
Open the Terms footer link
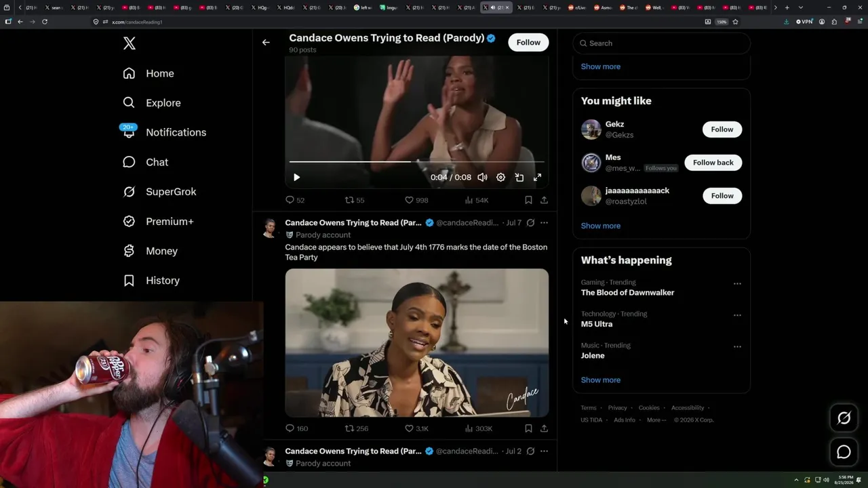589,408
